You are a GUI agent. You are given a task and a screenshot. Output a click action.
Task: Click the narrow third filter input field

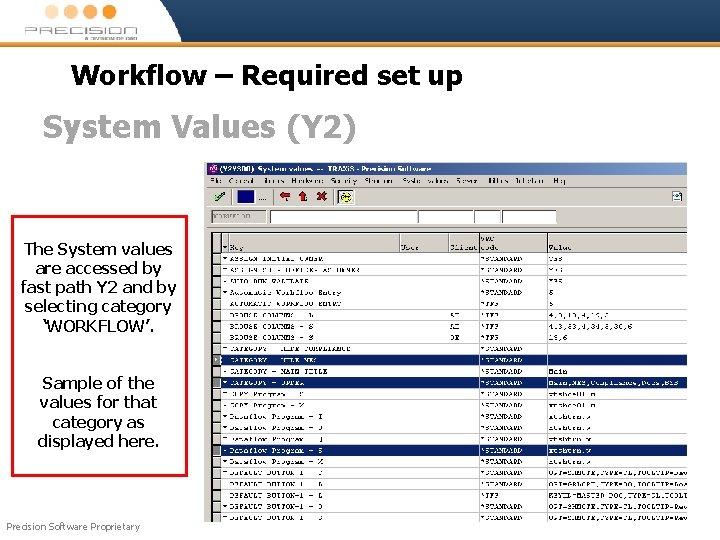click(x=487, y=217)
